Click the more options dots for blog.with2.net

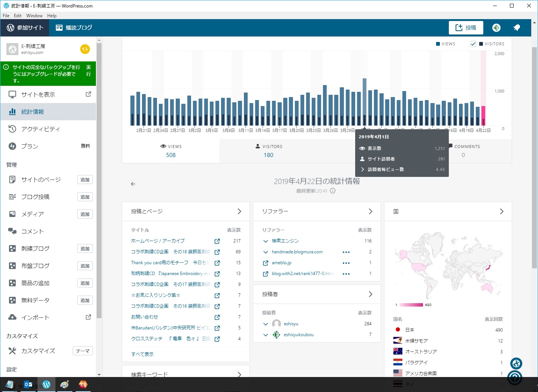coord(346,274)
